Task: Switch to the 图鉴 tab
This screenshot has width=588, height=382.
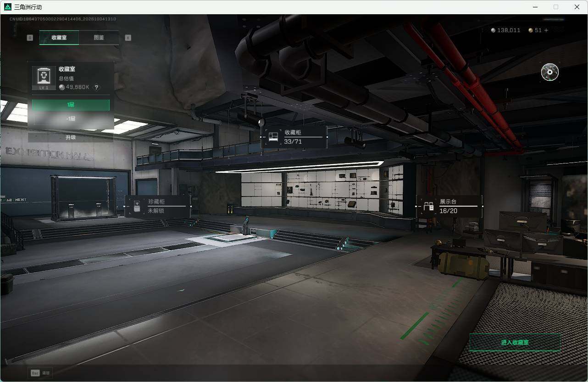Action: [x=99, y=38]
